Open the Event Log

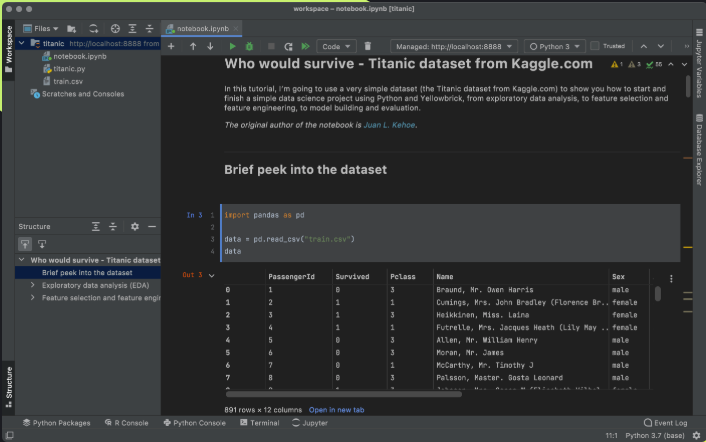665,423
